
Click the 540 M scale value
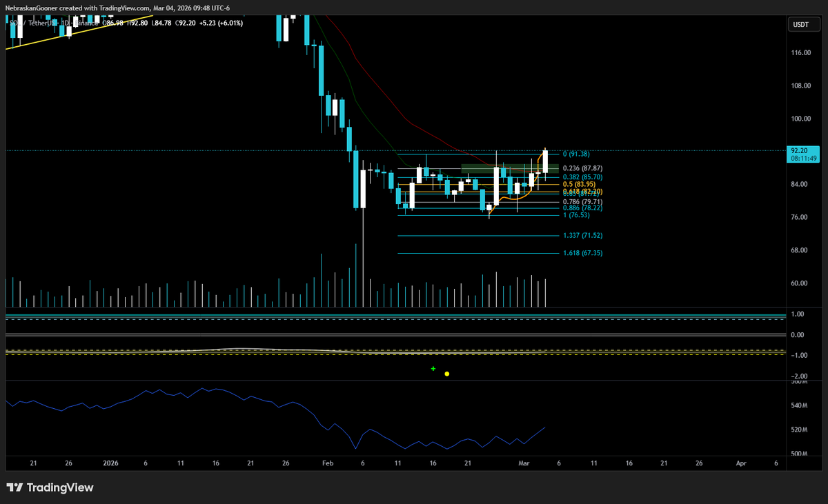point(800,405)
